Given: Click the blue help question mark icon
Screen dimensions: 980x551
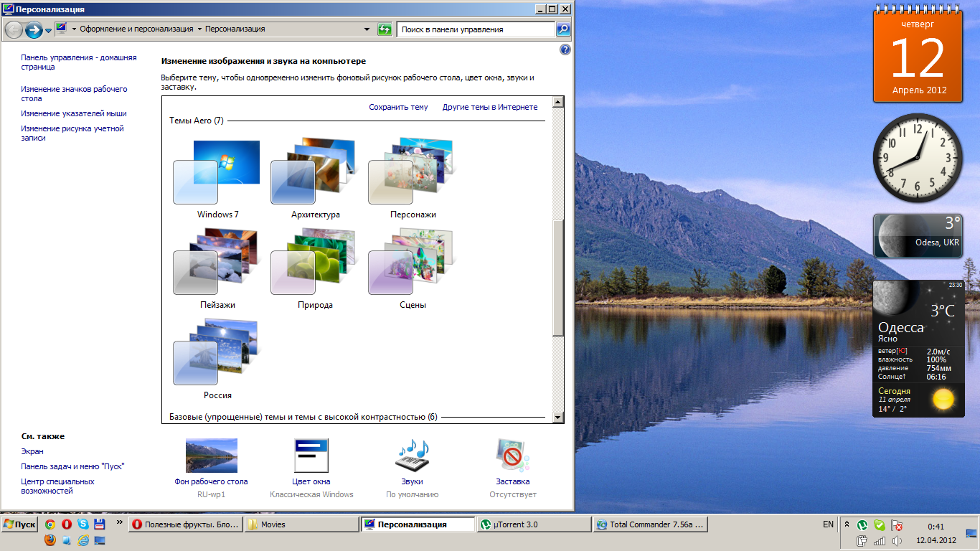Looking at the screenshot, I should 565,50.
